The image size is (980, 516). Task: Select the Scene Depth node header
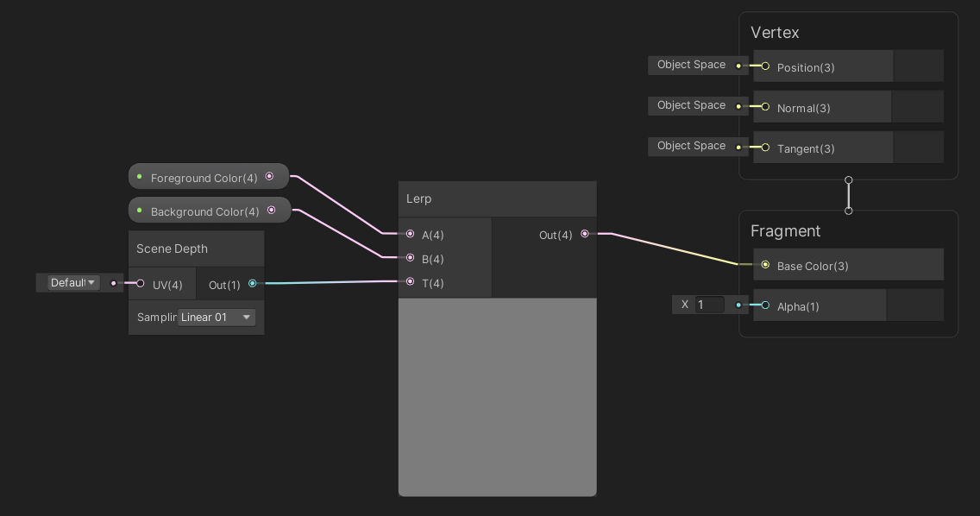173,249
